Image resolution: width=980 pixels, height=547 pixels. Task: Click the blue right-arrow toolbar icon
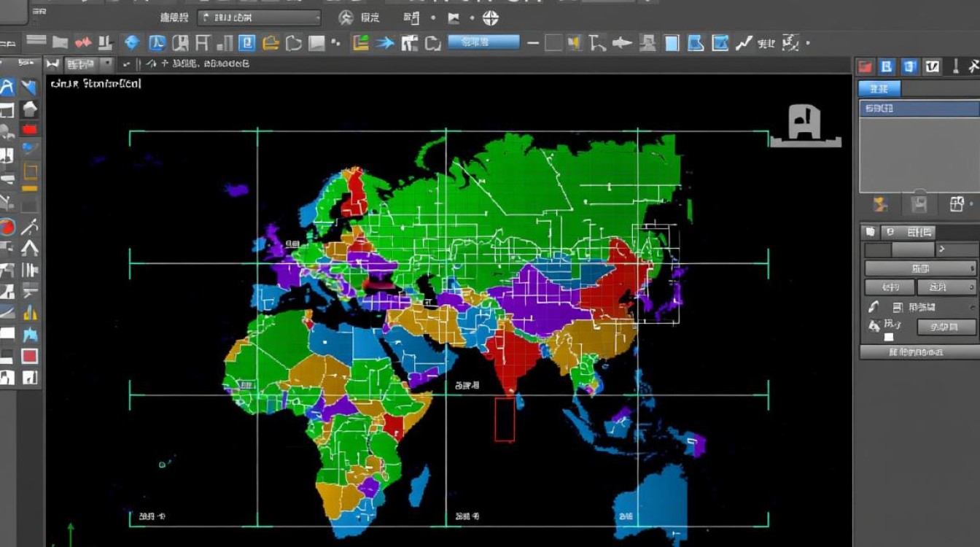(384, 43)
